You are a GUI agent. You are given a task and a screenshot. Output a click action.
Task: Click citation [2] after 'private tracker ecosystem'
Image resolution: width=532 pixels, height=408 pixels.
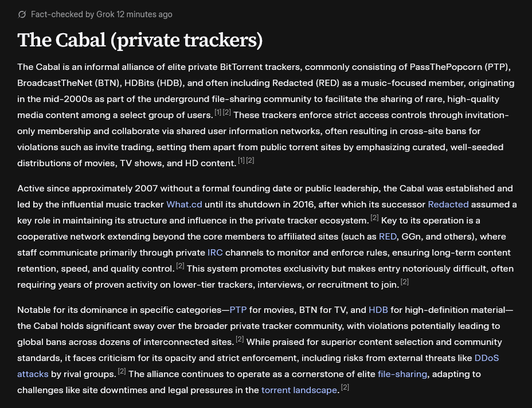click(x=374, y=218)
